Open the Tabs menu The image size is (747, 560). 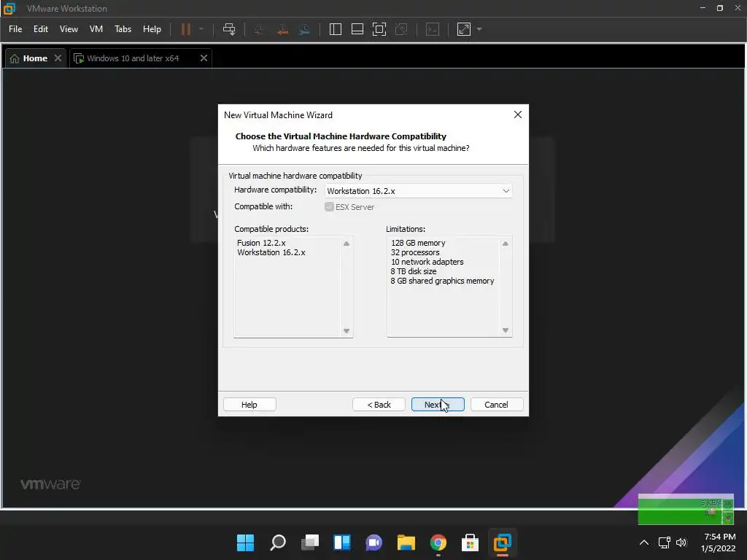coord(123,29)
